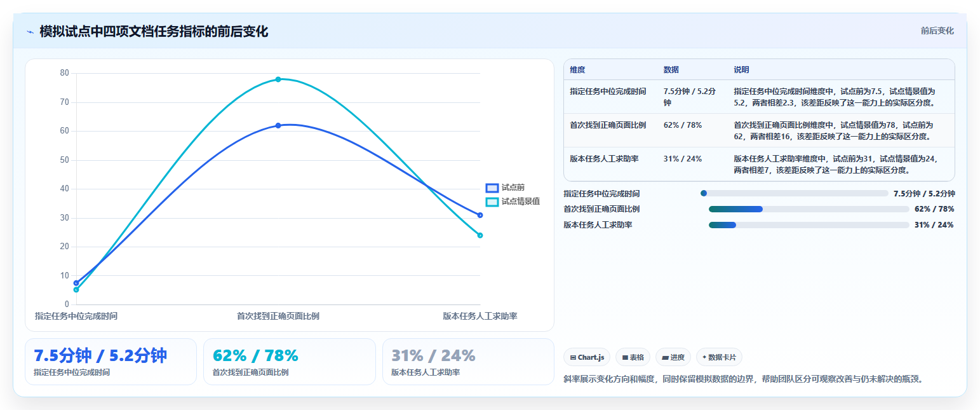Viewport: 980px width, 410px height.
Task: Click 试点前 end point at 31
Action: (x=480, y=215)
